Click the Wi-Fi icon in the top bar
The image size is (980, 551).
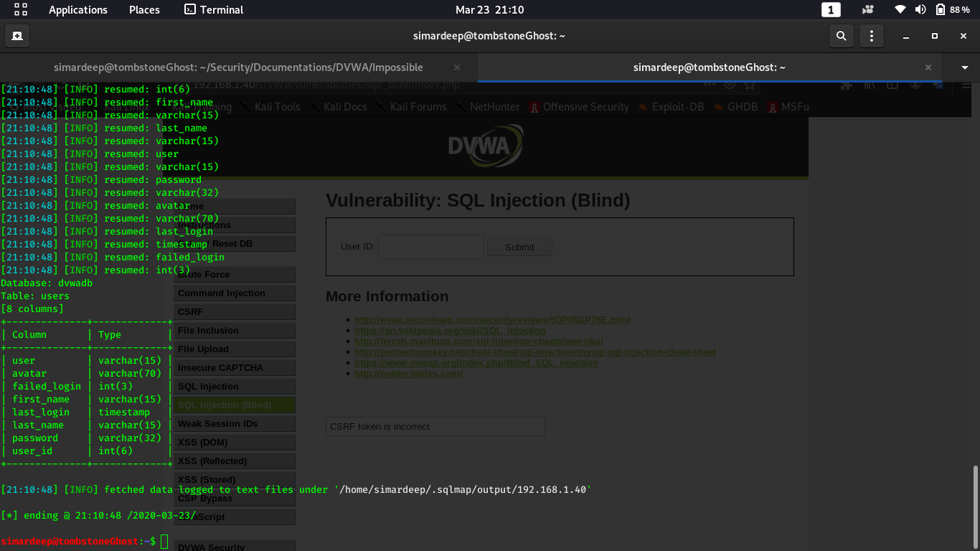pos(900,9)
